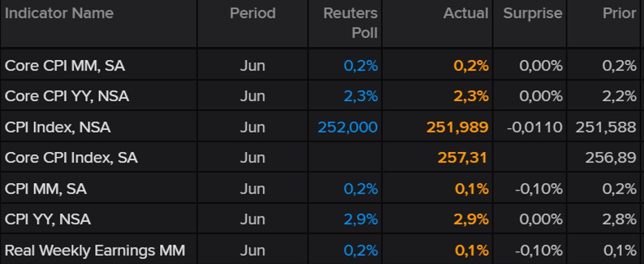Select Real Weekly Earnings MM indicator
Image resolution: width=644 pixels, height=264 pixels.
pyautogui.click(x=95, y=250)
